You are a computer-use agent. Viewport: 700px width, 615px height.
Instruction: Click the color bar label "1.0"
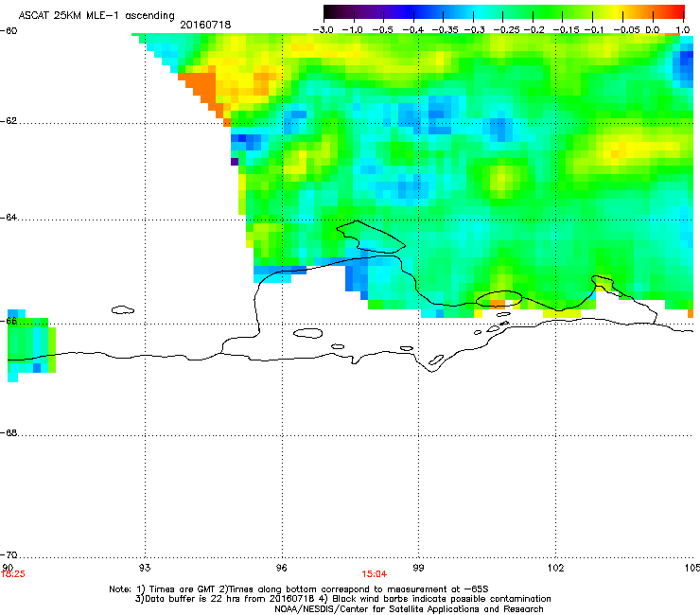(x=683, y=30)
